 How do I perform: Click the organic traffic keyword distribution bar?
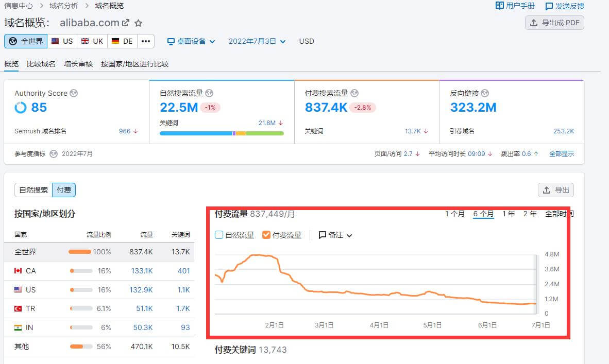(x=222, y=133)
